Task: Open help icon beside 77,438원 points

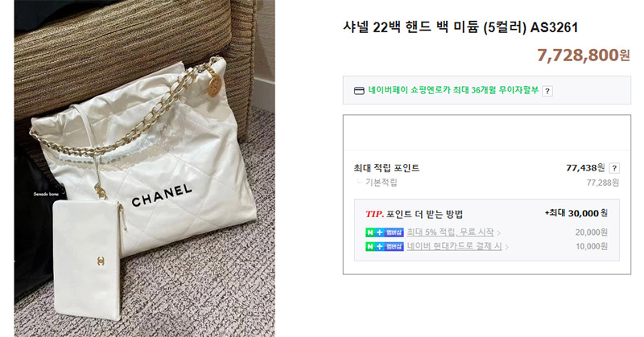Action: click(614, 168)
